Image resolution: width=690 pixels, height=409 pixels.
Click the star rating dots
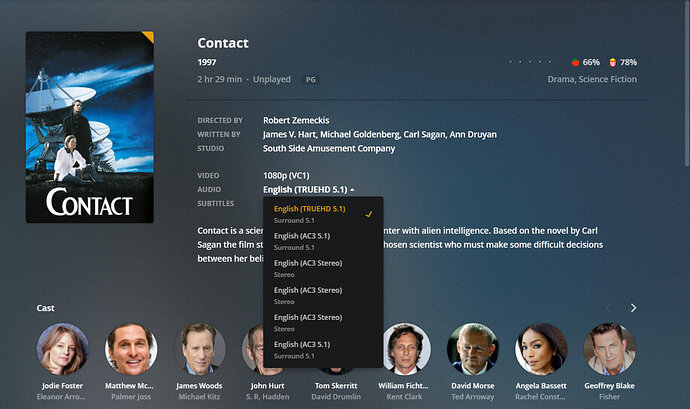click(530, 62)
